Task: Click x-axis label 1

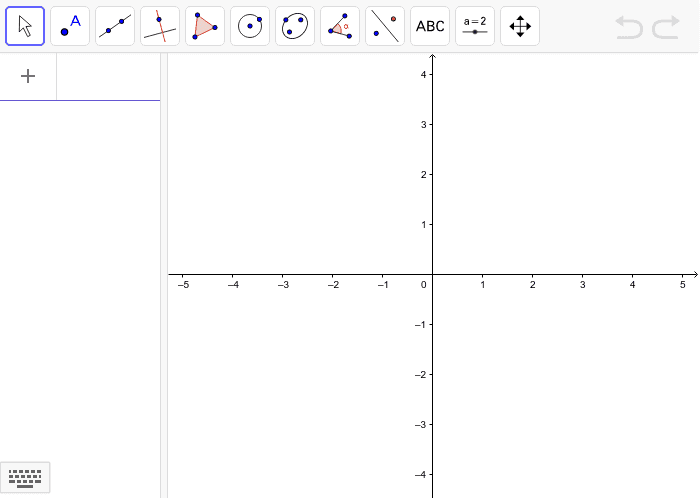Action: point(483,285)
